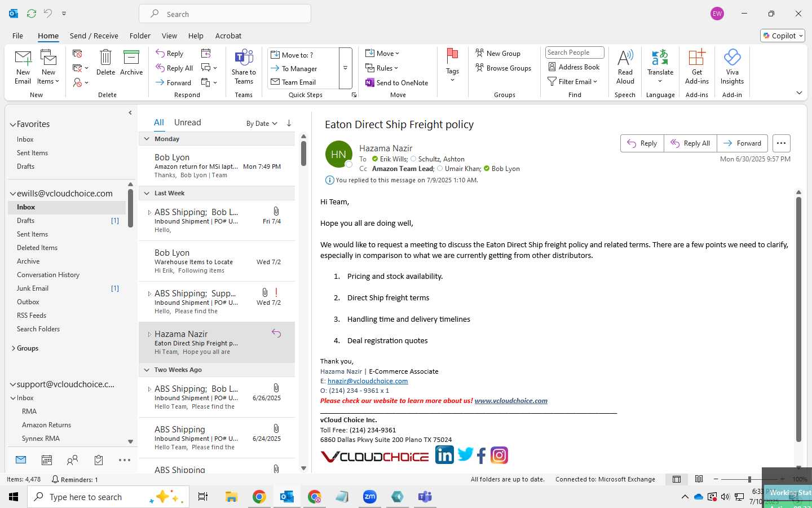Viewport: 812px width, 508px height.
Task: Collapse the ewills@vcloudchoice.com account
Action: [12, 194]
